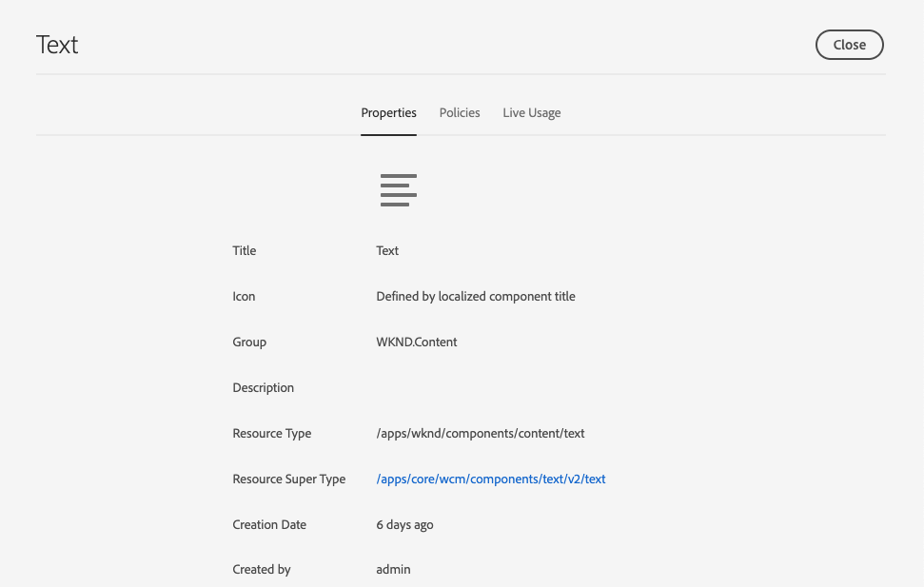
Task: Click the Description field label
Action: point(264,387)
